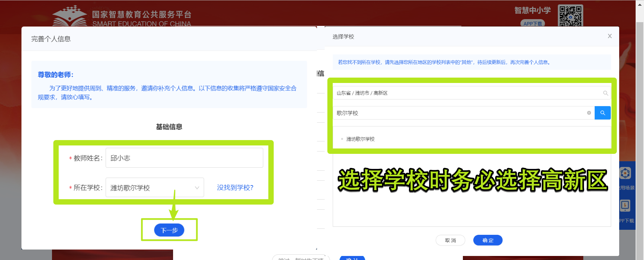
Task: Click the tablet APP下载 sidebar icon
Action: click(x=625, y=206)
